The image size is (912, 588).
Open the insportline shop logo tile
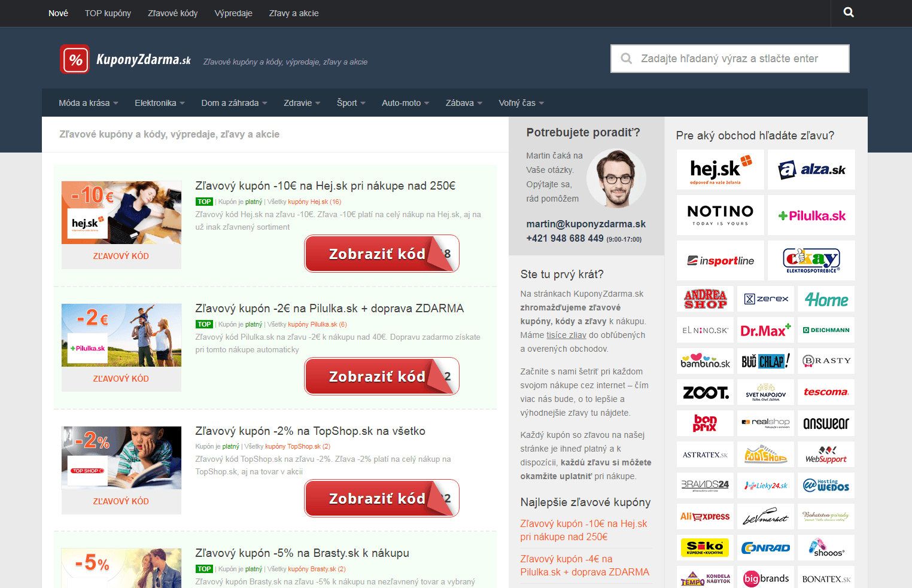coord(721,261)
